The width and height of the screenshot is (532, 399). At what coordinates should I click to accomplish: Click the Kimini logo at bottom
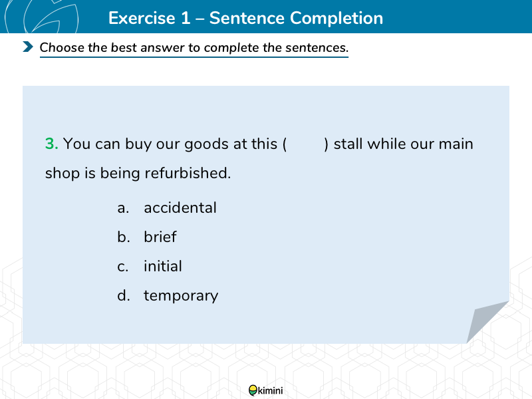265,390
